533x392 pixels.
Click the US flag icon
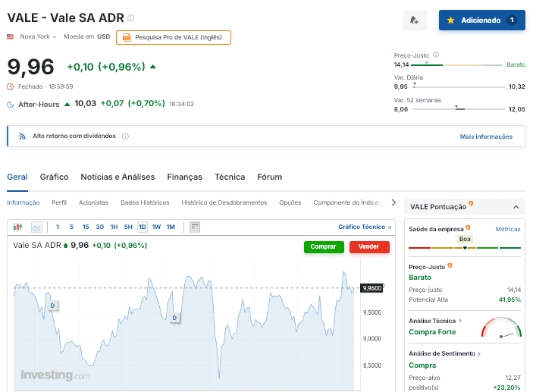click(10, 36)
